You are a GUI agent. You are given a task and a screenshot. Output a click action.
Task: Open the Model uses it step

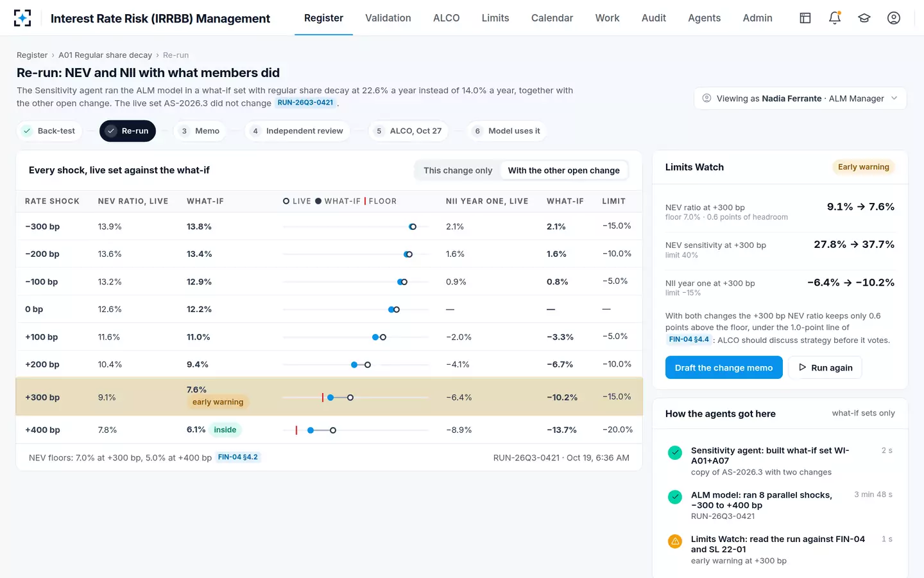[x=507, y=131]
